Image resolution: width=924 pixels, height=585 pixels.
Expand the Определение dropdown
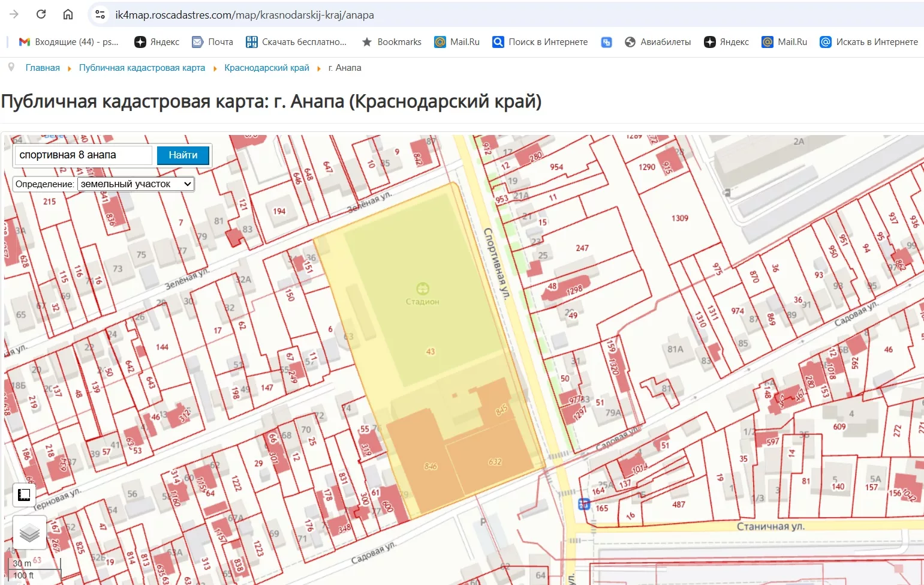click(x=136, y=184)
